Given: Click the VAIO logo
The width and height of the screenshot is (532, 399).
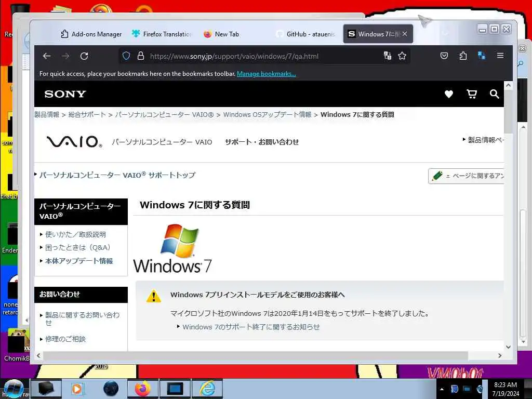Looking at the screenshot, I should [x=74, y=141].
